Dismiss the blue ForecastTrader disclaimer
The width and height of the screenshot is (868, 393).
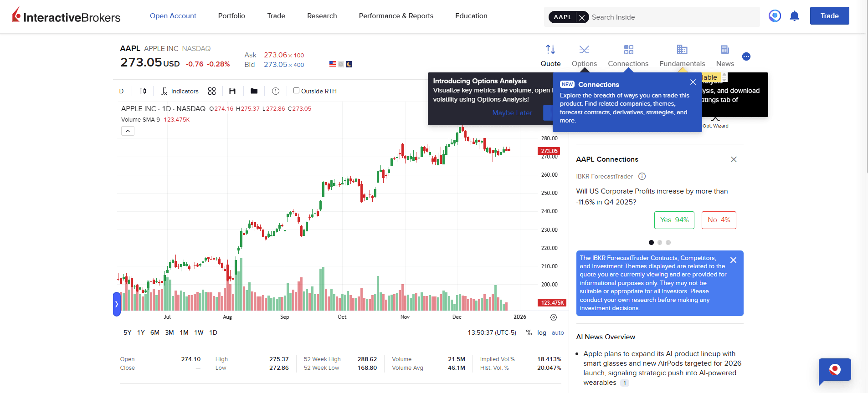click(x=733, y=260)
